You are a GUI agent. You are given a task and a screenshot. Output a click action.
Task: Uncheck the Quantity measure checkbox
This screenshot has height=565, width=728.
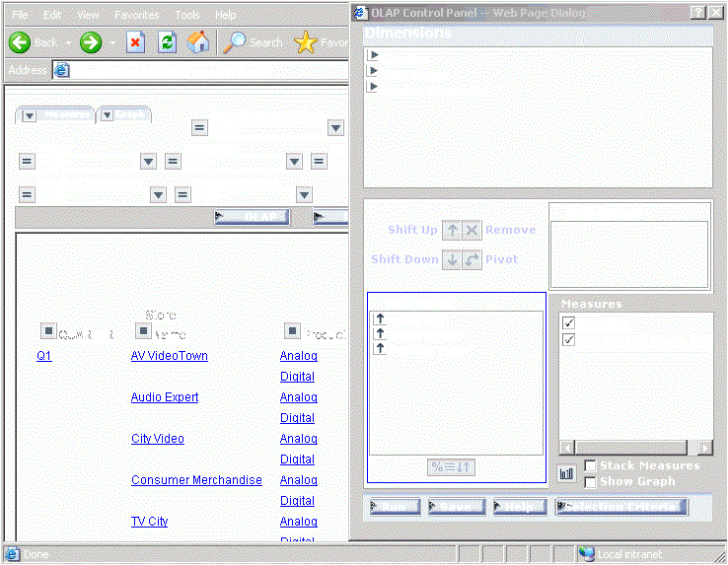coord(568,322)
